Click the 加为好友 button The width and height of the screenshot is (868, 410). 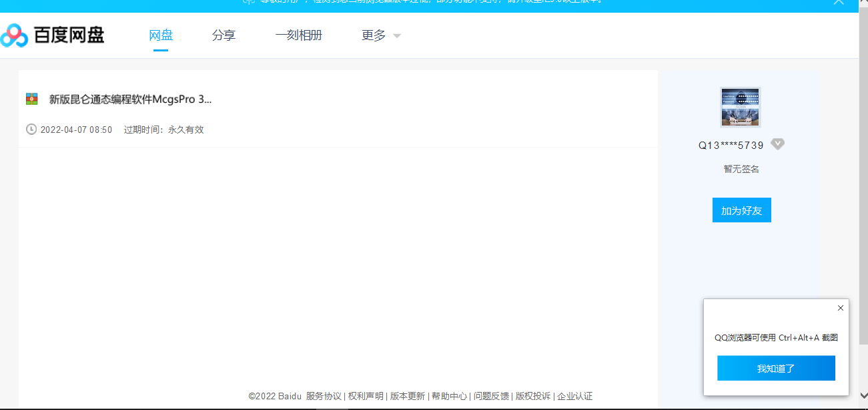coord(741,210)
